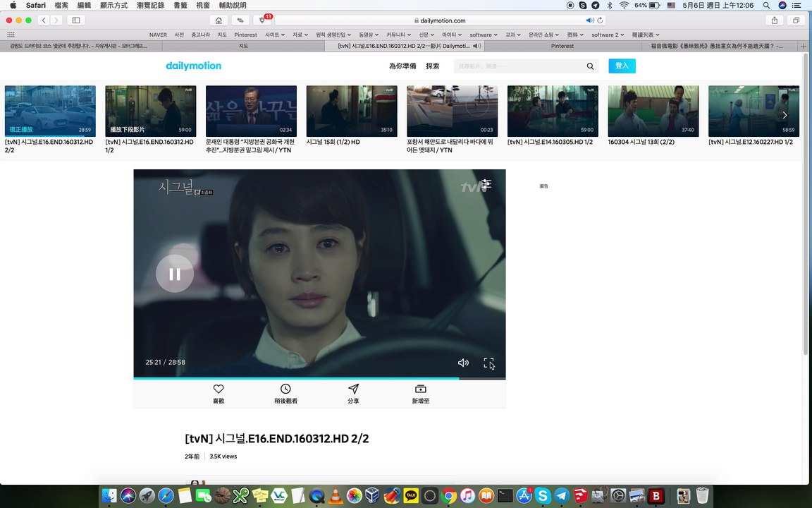Screen dimensions: 812x508
Task: Expand the software 2 bookmarks folder
Action: 608,35
